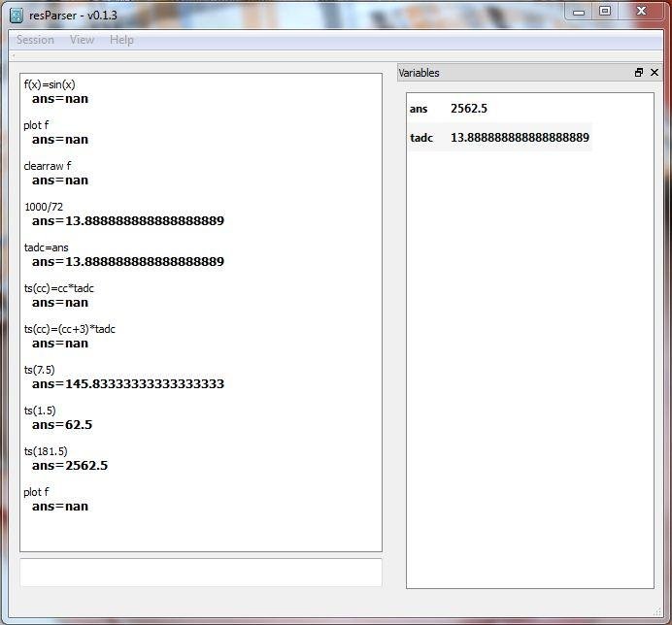Open the Session menu
The width and height of the screenshot is (672, 625).
pyautogui.click(x=35, y=40)
